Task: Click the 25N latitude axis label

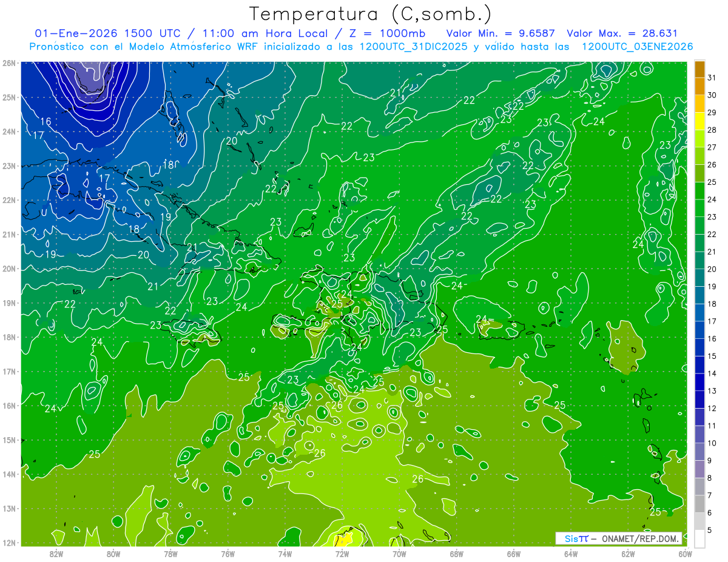Action: coord(8,98)
